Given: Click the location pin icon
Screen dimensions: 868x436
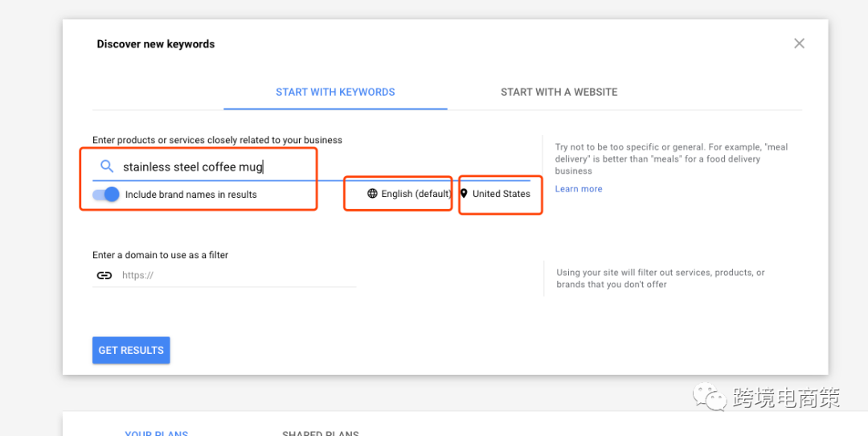Looking at the screenshot, I should [464, 194].
